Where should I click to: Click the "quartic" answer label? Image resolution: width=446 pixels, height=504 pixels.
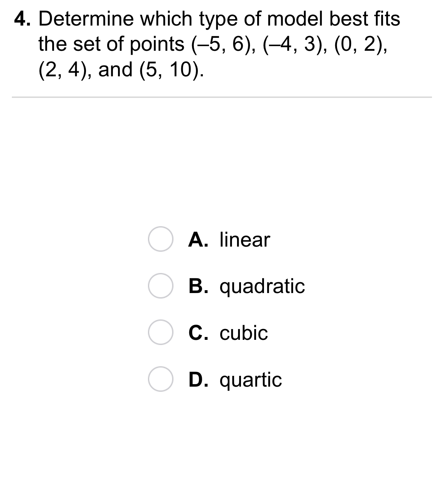coord(251,380)
